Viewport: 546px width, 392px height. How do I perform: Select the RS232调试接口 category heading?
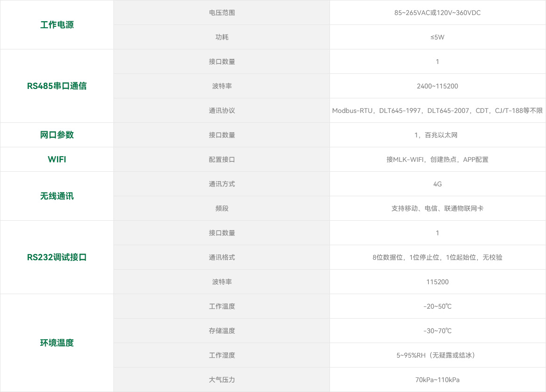coord(57,257)
